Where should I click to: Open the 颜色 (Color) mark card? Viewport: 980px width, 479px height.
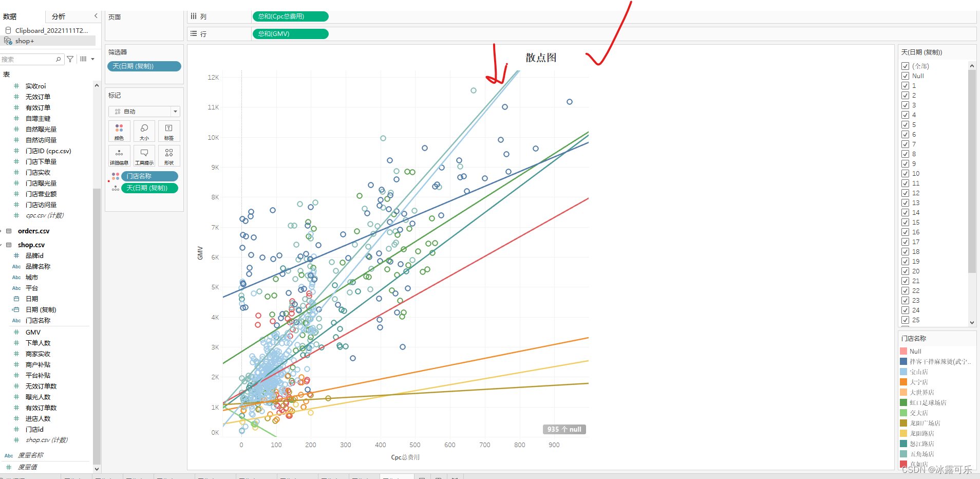(x=119, y=131)
